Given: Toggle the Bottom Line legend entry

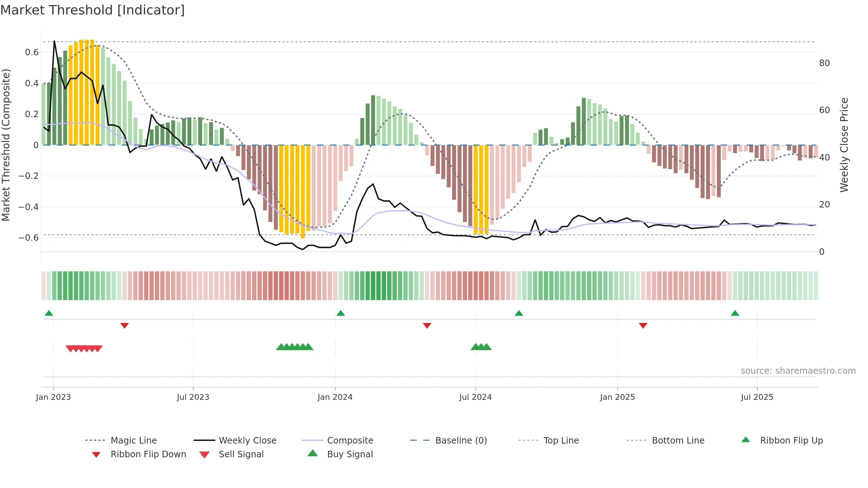Looking at the screenshot, I should [665, 440].
